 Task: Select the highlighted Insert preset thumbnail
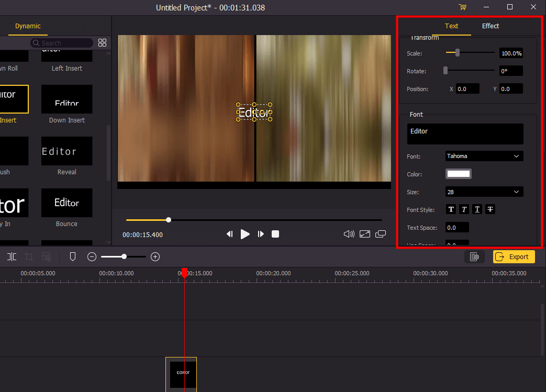[x=14, y=99]
